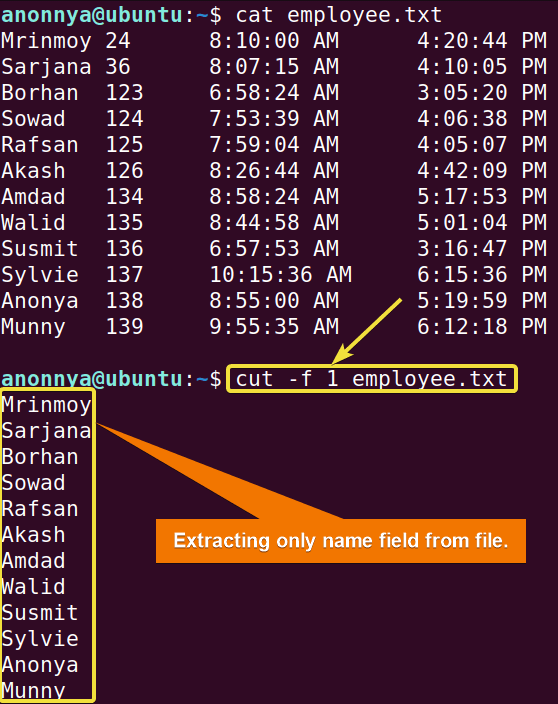Pick the entry time 10:15:36 AM
Viewport: 558px width, 704px height.
[281, 275]
